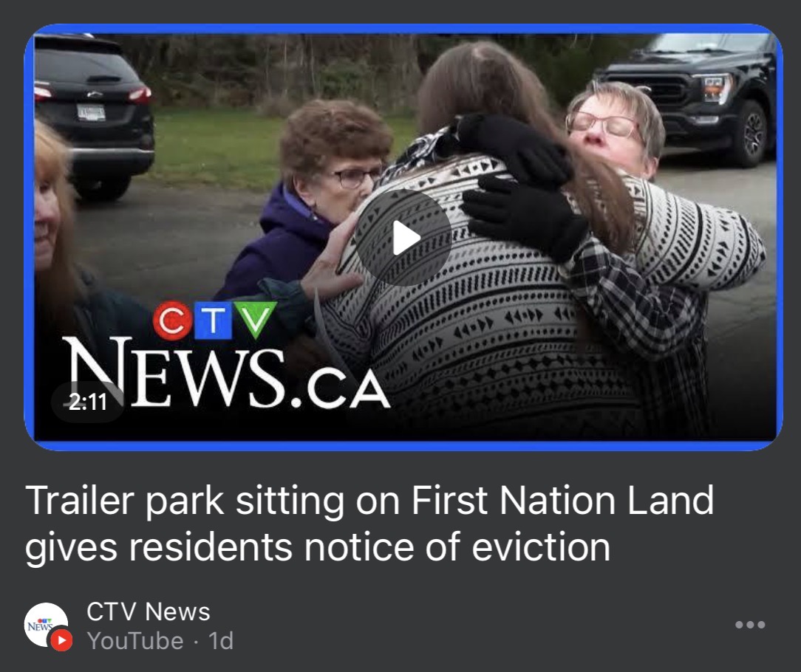Tap the red YouTube badge icon
The height and width of the screenshot is (672, 801).
coord(61,640)
